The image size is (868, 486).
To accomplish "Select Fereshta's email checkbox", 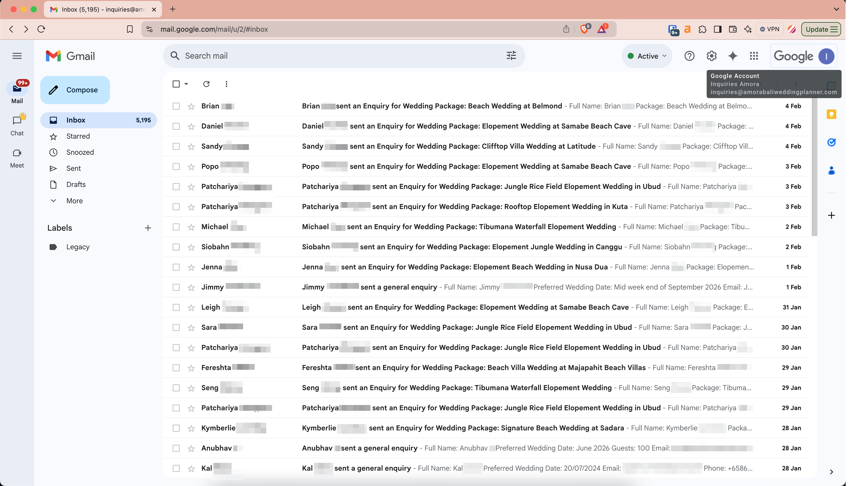I will pos(176,368).
